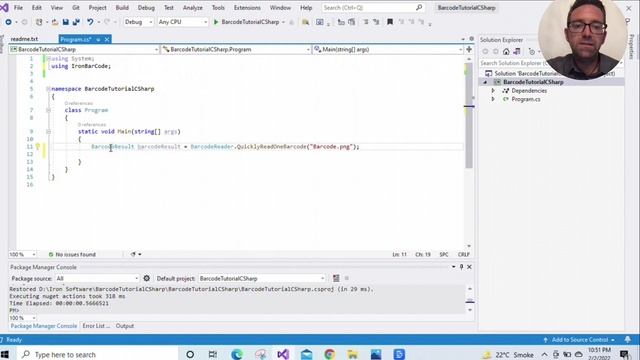Click the settings gear in Package Manager Console

click(x=147, y=278)
